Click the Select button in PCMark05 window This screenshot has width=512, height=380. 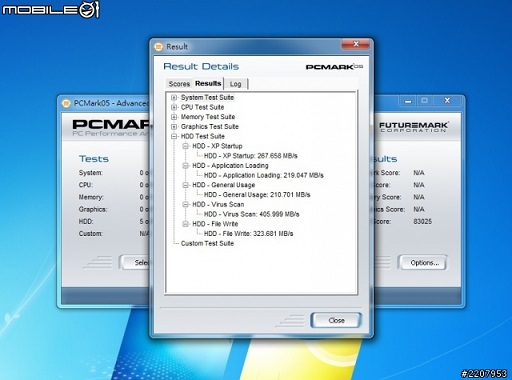click(x=135, y=263)
